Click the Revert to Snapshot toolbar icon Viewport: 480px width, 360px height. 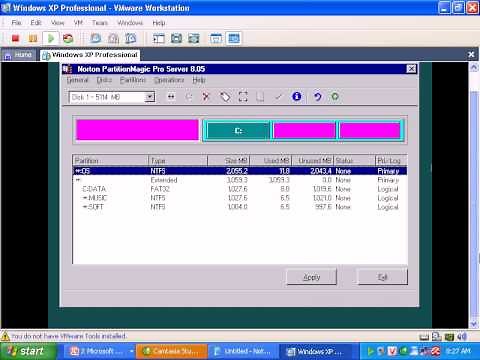point(113,38)
